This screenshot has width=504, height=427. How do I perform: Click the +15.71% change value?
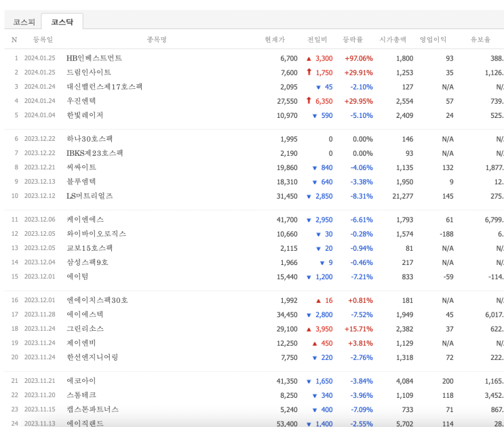[358, 329]
